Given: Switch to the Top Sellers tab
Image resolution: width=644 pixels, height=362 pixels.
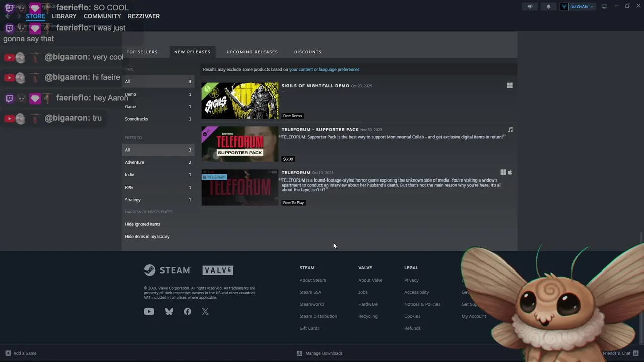Looking at the screenshot, I should click(x=142, y=52).
